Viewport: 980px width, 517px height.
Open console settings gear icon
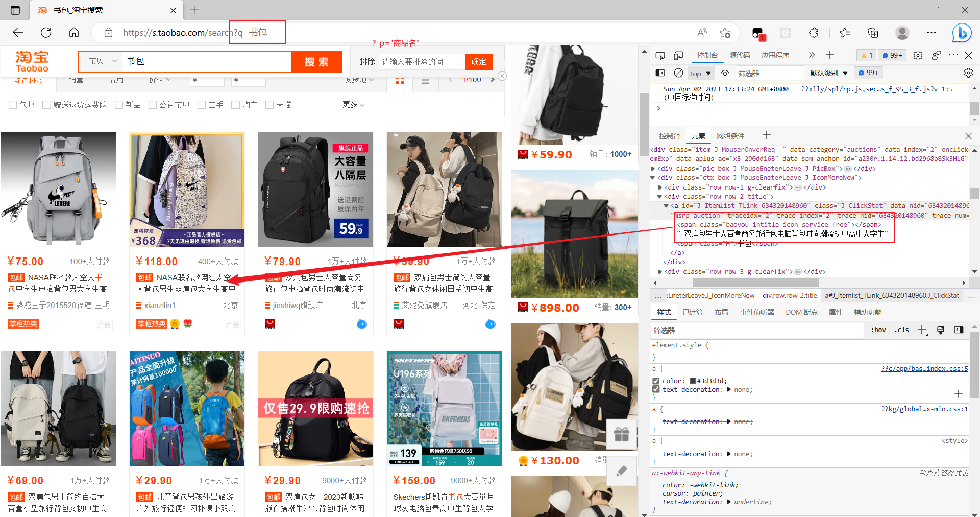[968, 73]
